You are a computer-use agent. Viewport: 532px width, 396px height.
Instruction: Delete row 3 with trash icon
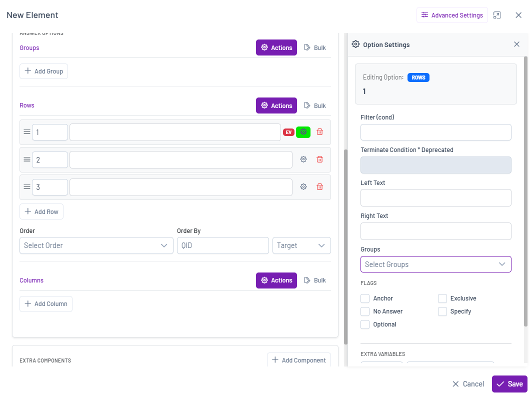(319, 186)
